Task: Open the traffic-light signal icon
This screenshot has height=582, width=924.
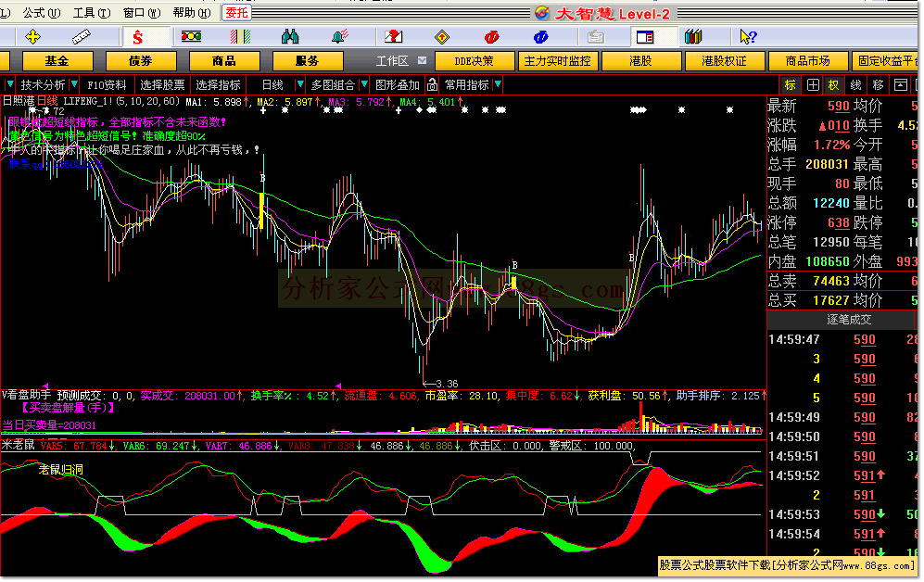Action: (x=192, y=36)
